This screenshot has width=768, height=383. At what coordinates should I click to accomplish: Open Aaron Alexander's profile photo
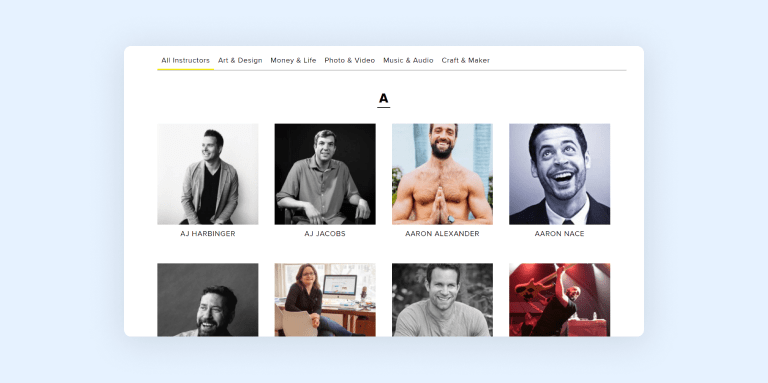click(442, 174)
